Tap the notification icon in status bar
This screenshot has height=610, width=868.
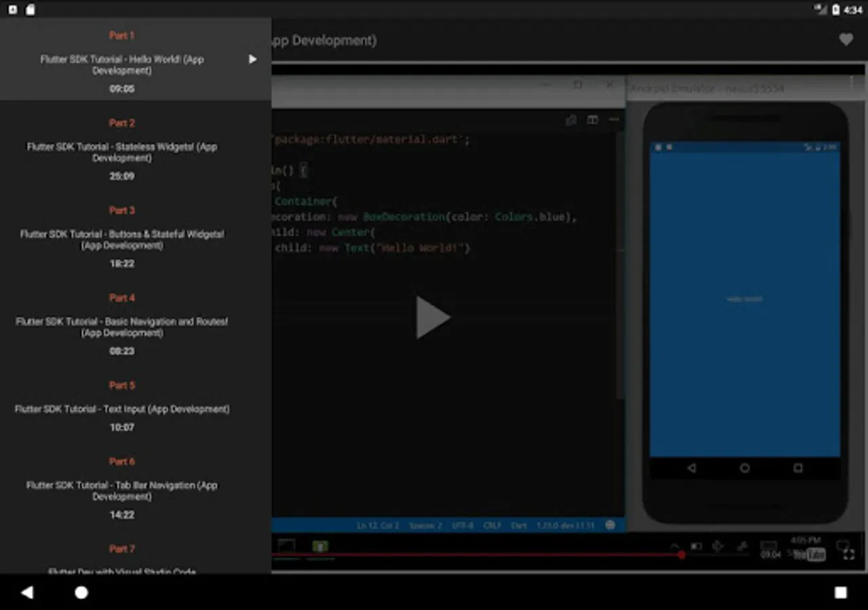[12, 9]
